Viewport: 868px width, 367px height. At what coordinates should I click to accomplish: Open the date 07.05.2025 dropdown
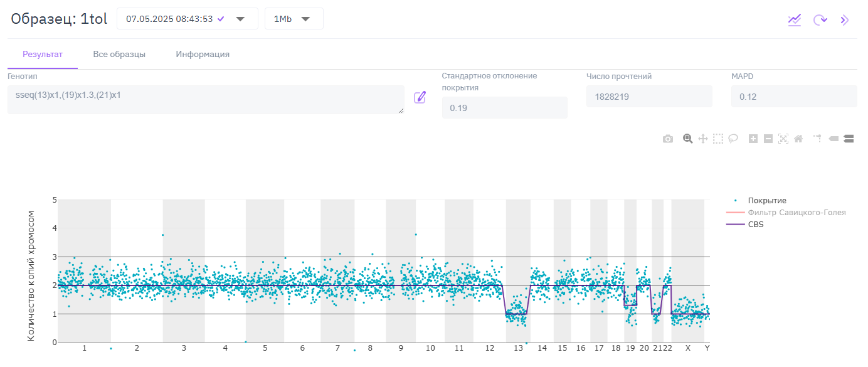tap(187, 19)
